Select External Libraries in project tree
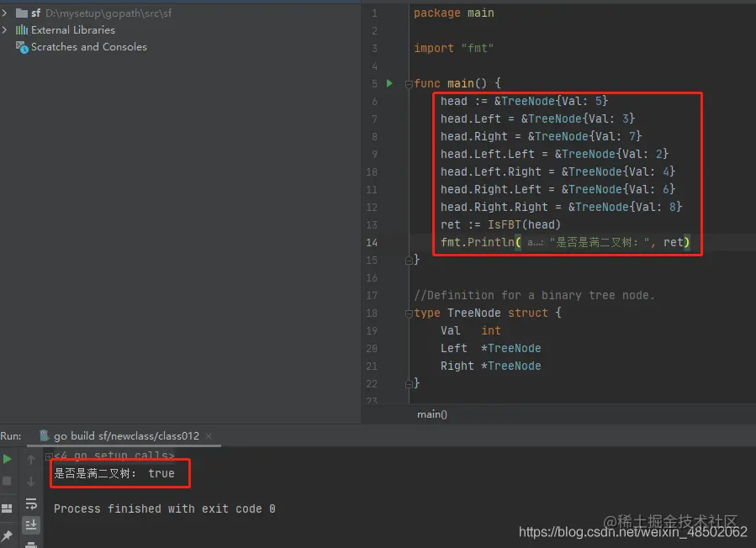The width and height of the screenshot is (756, 548). [73, 30]
